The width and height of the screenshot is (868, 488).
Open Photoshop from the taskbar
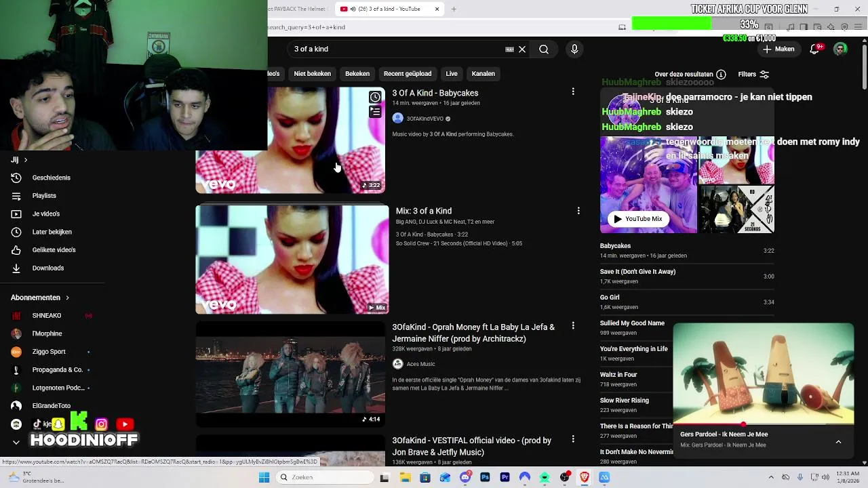[x=485, y=477]
